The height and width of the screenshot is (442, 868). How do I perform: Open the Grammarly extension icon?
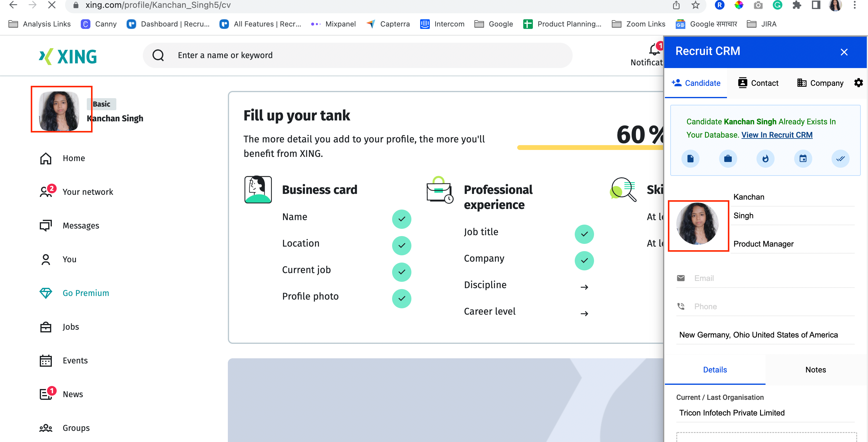777,5
